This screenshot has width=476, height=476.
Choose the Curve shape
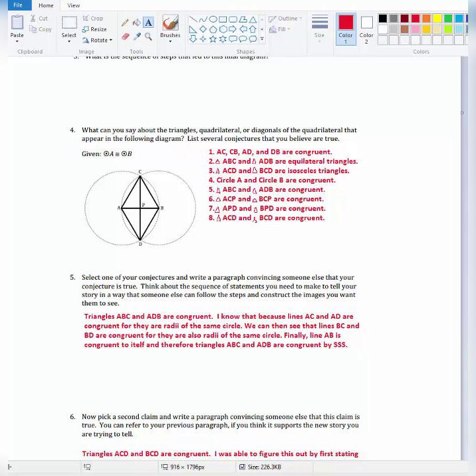pos(203,20)
